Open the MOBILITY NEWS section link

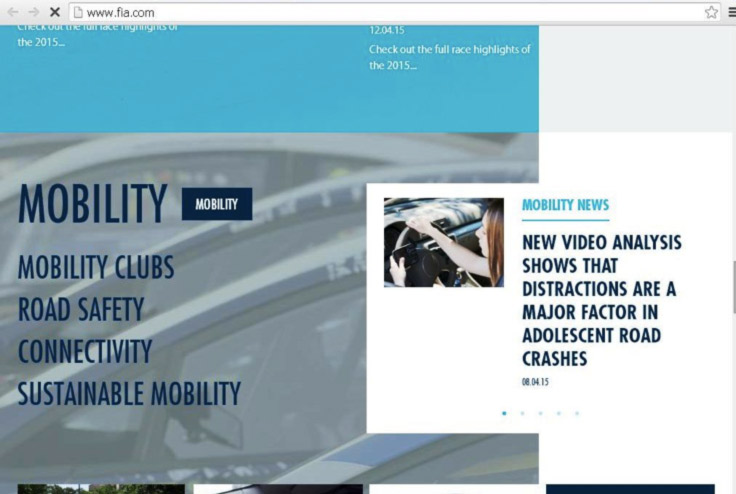coord(566,205)
